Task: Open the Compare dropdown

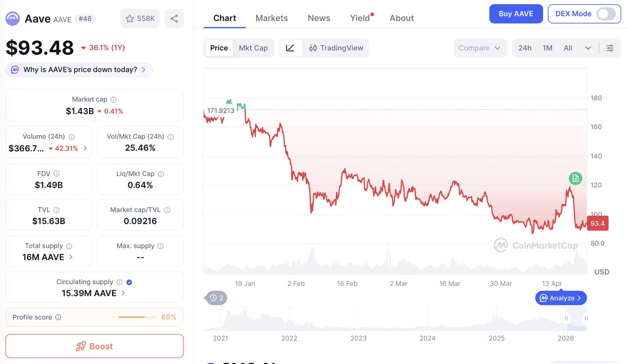Action: 480,48
